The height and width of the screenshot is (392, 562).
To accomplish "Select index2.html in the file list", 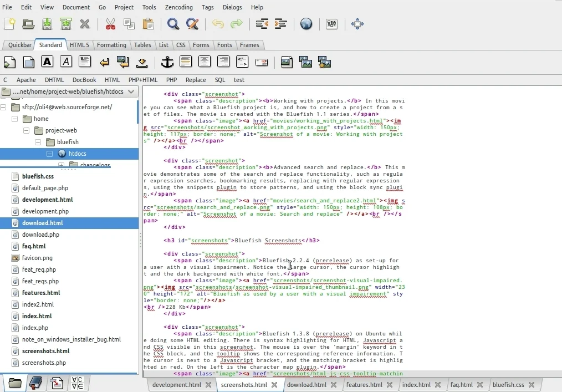I will point(38,304).
